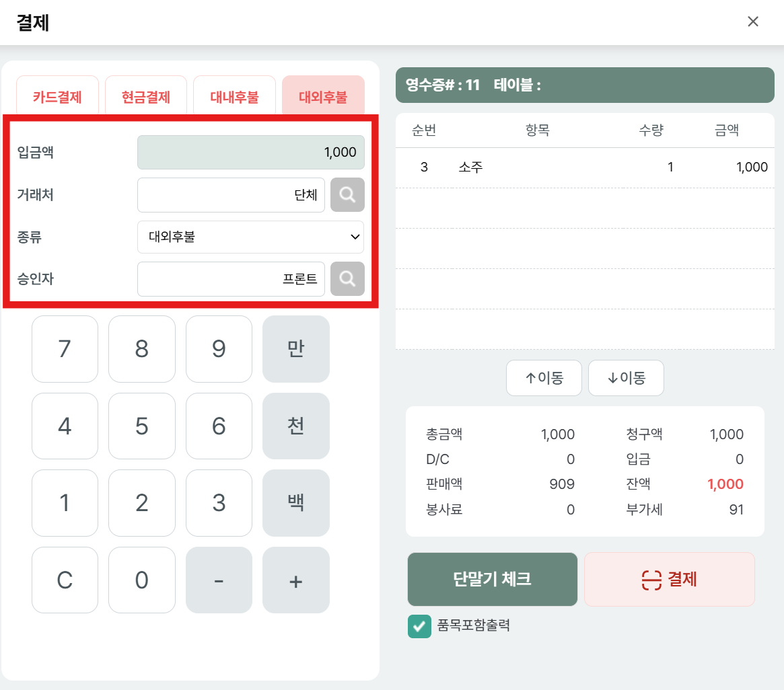Click the search icon next to 거래처 field

(x=347, y=195)
